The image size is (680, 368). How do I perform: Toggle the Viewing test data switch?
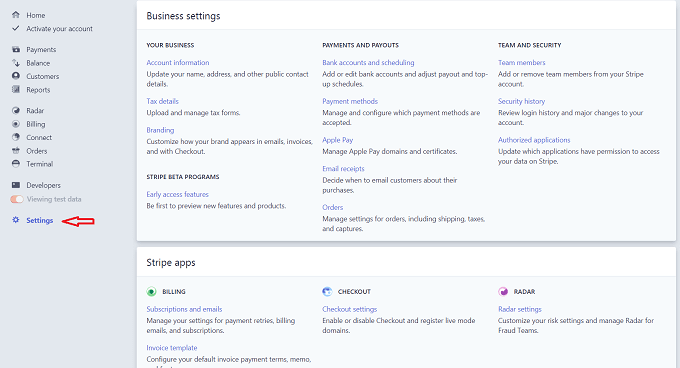[x=16, y=199]
